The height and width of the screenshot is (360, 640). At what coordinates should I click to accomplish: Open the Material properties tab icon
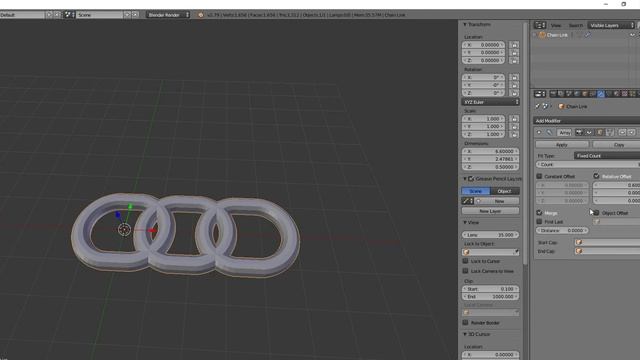616,94
